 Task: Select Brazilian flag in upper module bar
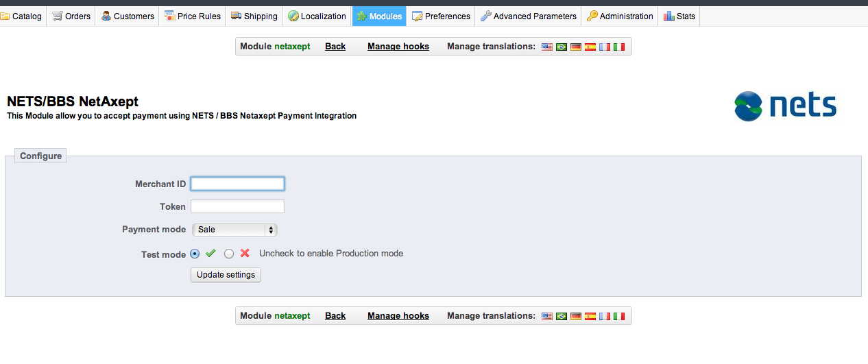pos(562,47)
